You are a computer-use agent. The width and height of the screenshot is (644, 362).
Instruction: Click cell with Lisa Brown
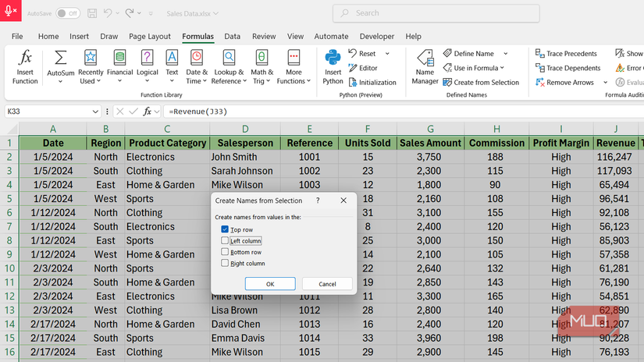tap(245, 311)
